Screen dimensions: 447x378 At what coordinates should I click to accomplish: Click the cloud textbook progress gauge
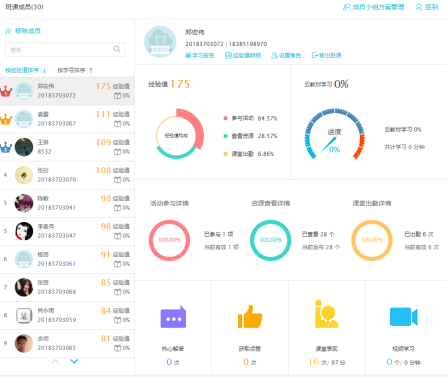click(334, 134)
